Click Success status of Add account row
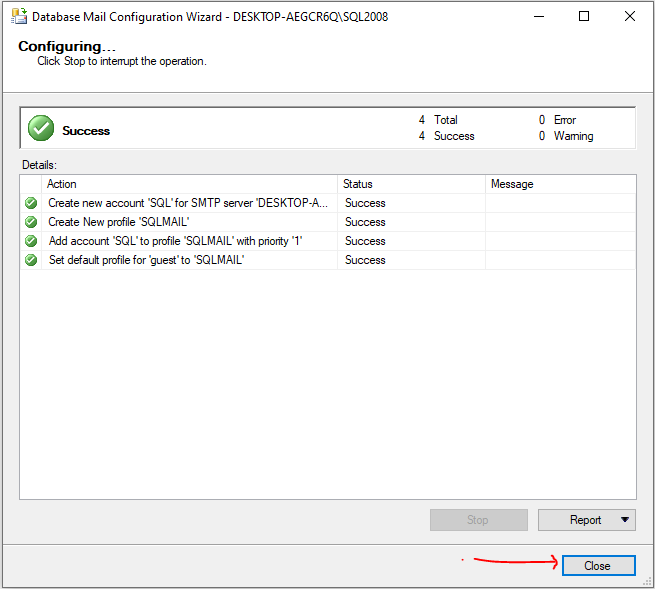Screen dimensions: 655x589 365,241
